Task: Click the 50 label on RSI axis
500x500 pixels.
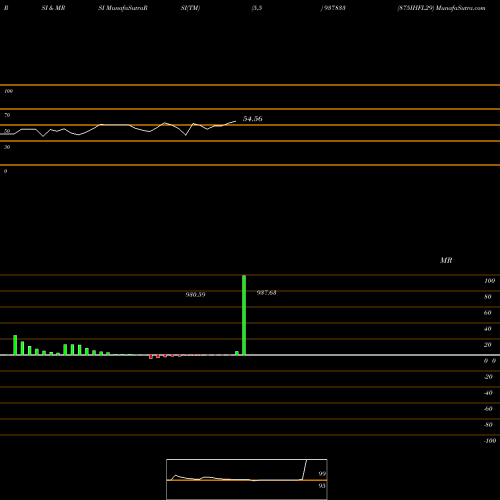Action: [7, 131]
